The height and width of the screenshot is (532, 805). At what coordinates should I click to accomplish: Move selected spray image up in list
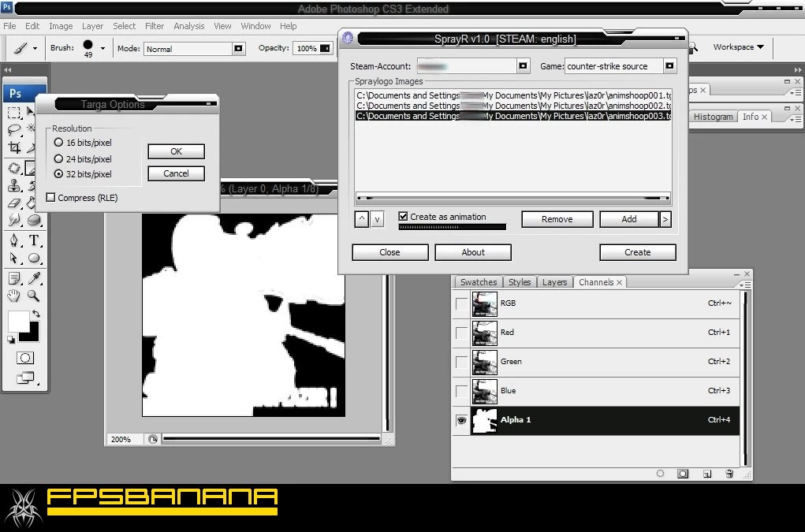[x=361, y=219]
